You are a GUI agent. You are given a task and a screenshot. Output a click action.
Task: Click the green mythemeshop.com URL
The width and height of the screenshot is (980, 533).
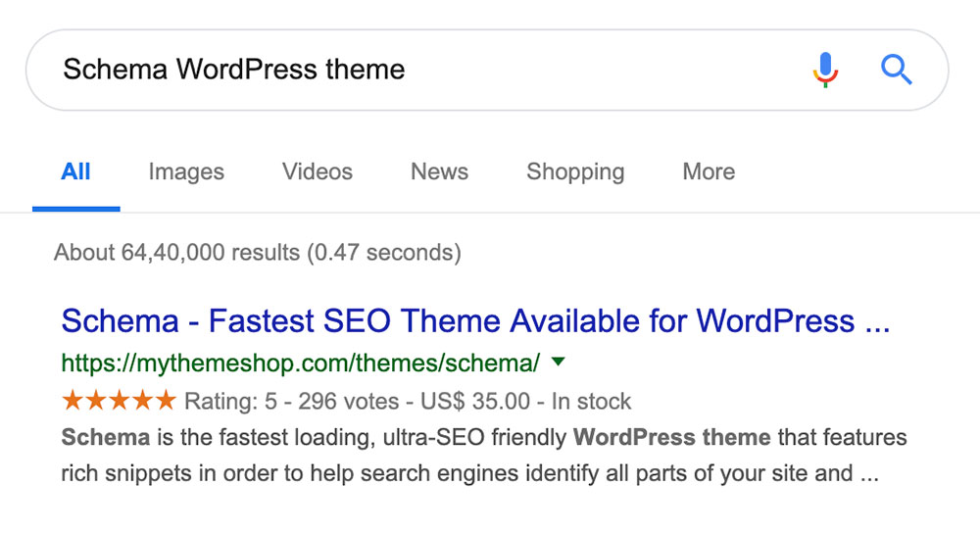[x=301, y=363]
